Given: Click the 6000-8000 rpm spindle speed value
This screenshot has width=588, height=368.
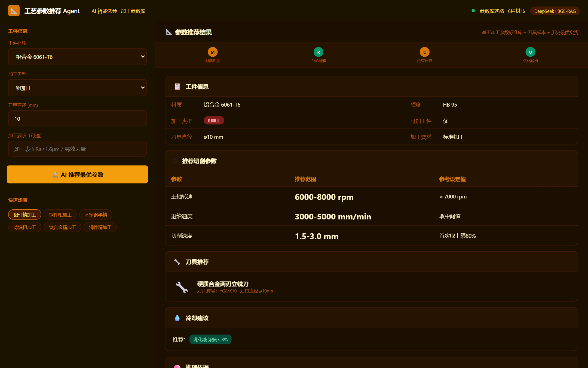Looking at the screenshot, I should point(324,197).
